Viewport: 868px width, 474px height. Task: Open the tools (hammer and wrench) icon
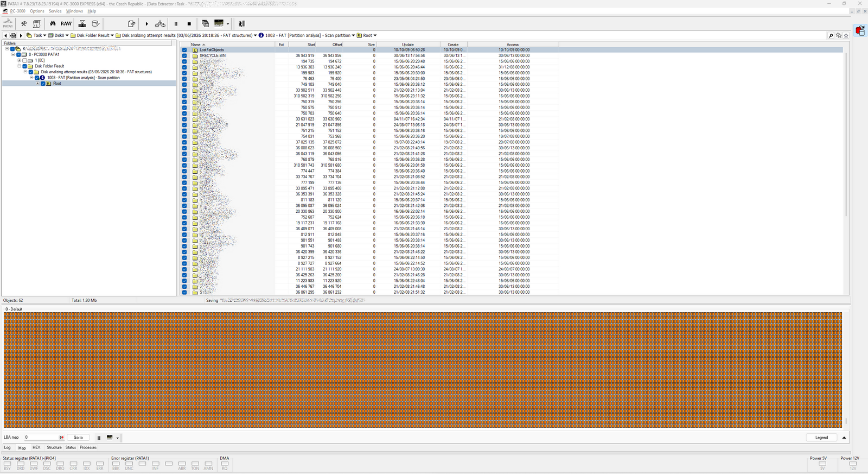[x=24, y=23]
